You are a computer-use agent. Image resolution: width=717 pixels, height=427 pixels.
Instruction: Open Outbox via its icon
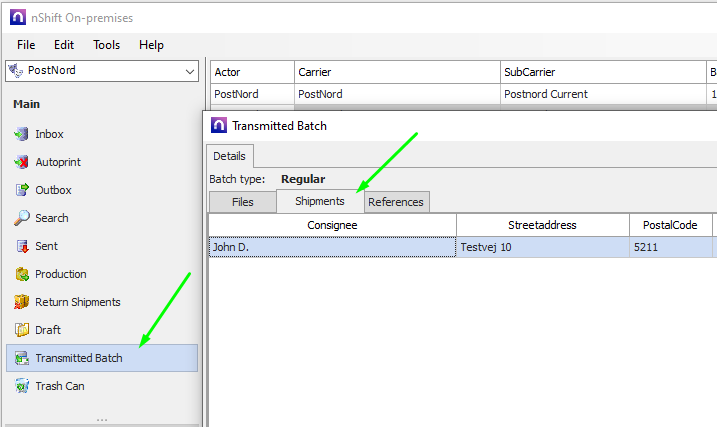click(22, 190)
